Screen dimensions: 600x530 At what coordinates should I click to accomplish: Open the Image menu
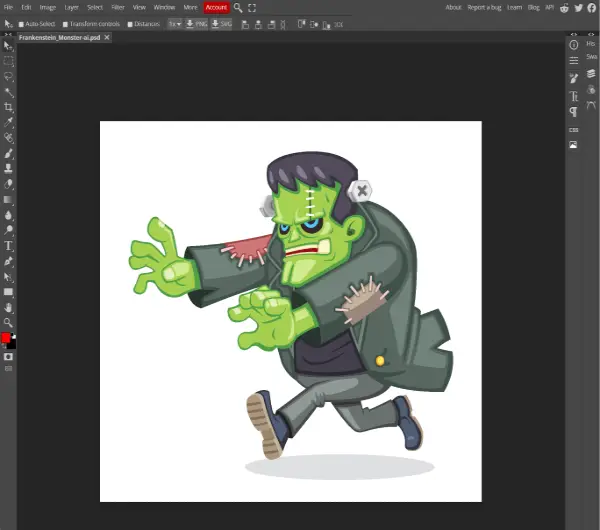coord(47,7)
